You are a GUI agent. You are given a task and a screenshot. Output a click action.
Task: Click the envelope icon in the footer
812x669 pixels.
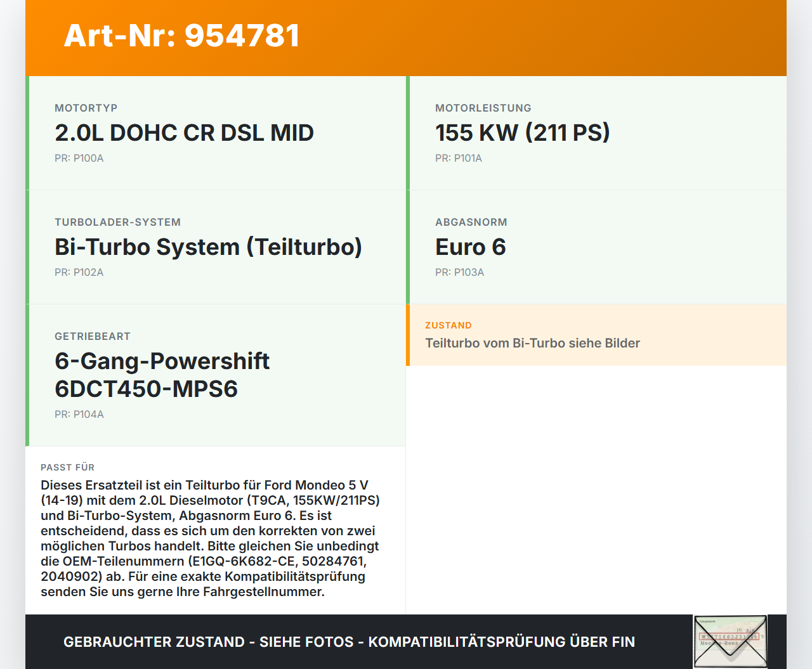(730, 641)
